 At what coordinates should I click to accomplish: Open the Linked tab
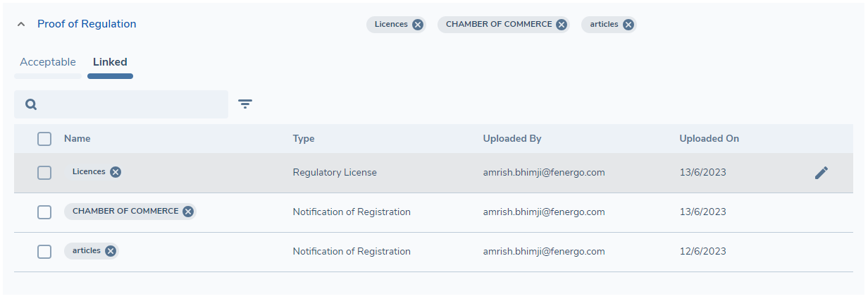(110, 62)
